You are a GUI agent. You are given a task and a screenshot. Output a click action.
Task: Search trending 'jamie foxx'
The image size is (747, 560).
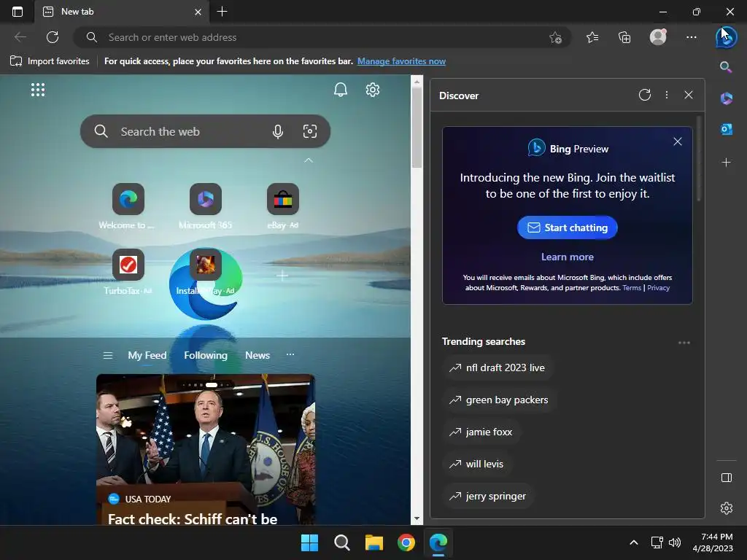[481, 432]
